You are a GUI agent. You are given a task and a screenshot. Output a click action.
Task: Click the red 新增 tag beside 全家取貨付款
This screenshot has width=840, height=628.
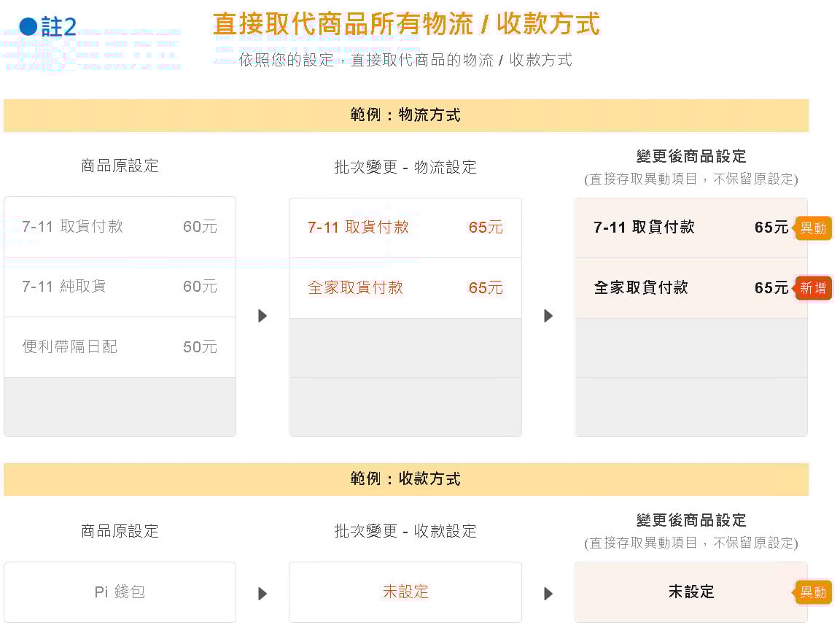[813, 288]
